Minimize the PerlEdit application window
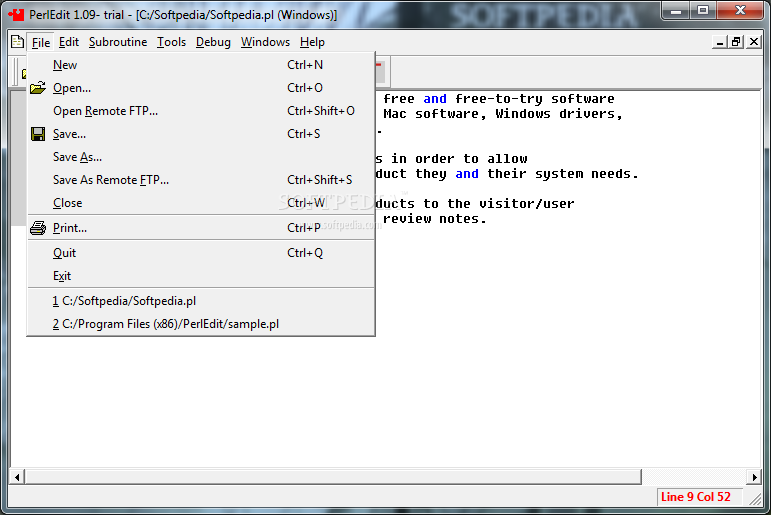The image size is (771, 515). [677, 11]
